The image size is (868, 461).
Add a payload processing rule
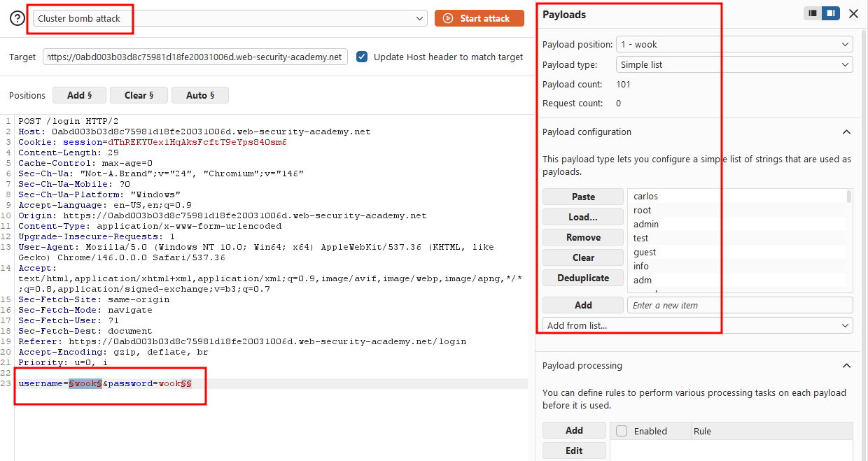coord(574,430)
